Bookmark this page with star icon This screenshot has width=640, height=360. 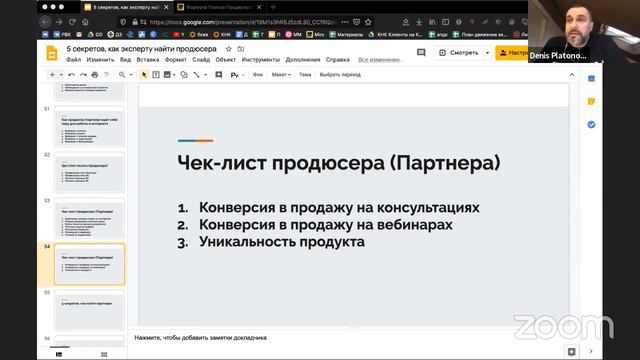pos(368,22)
